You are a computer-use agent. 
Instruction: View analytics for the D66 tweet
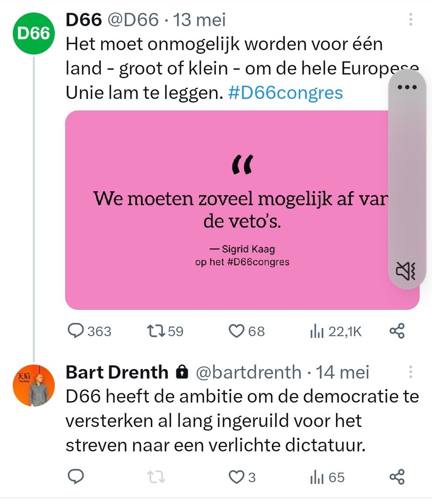coord(318,331)
